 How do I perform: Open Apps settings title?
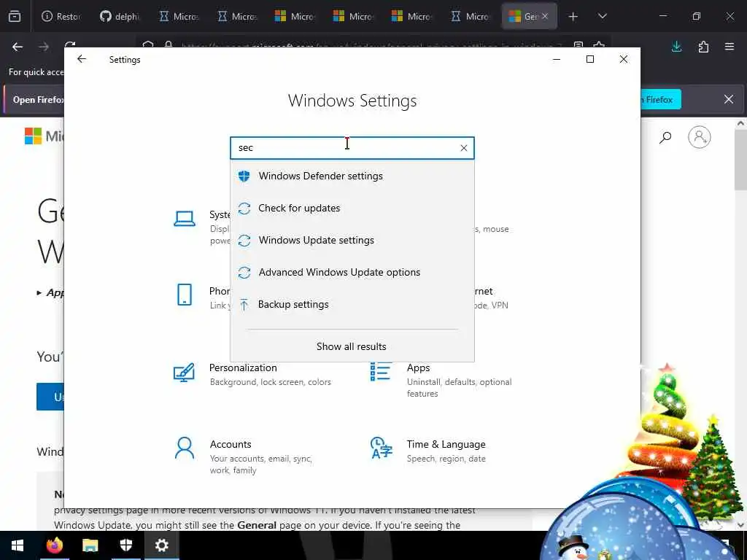click(x=418, y=367)
